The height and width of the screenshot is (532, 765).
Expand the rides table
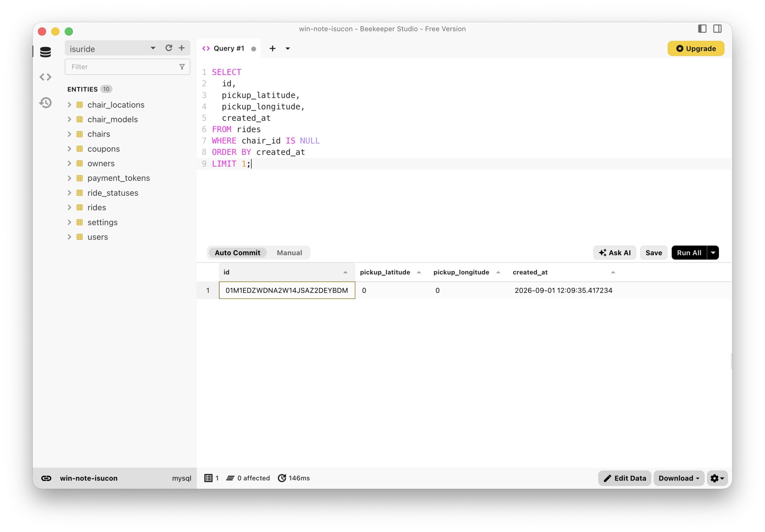(69, 207)
